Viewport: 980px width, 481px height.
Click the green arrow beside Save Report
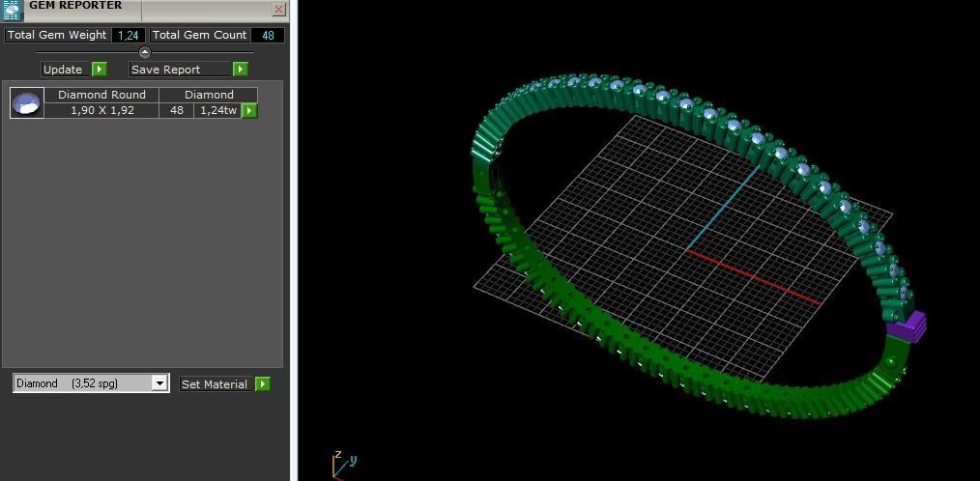click(241, 70)
